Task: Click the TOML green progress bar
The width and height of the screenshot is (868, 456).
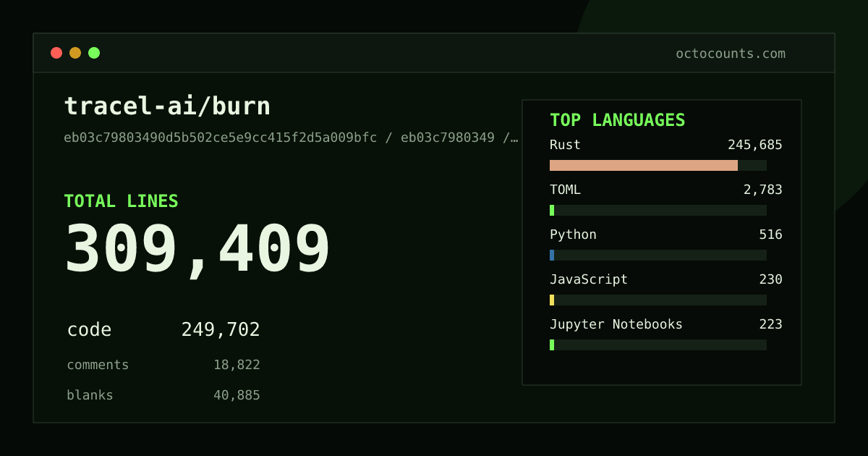Action: (x=552, y=210)
